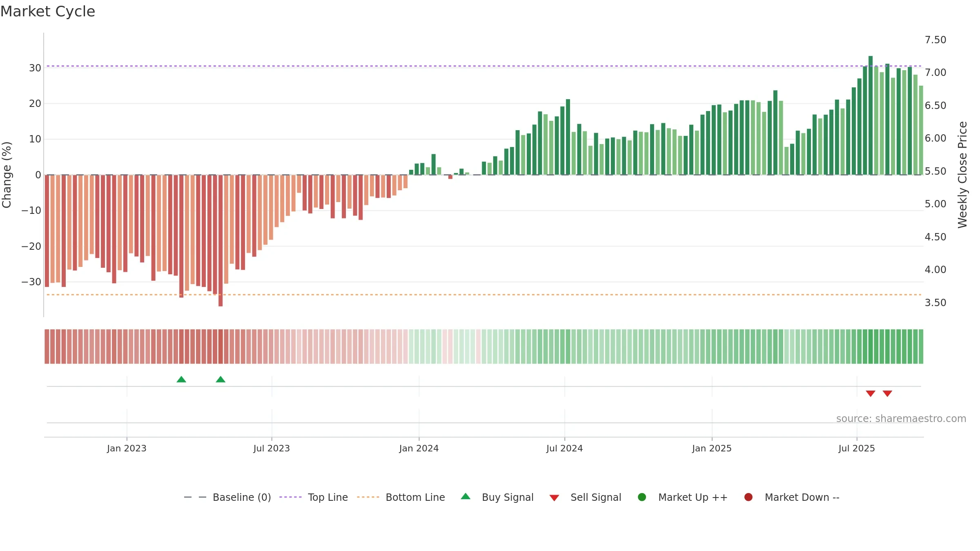Toggle the Market Down -- legend entry

point(792,497)
